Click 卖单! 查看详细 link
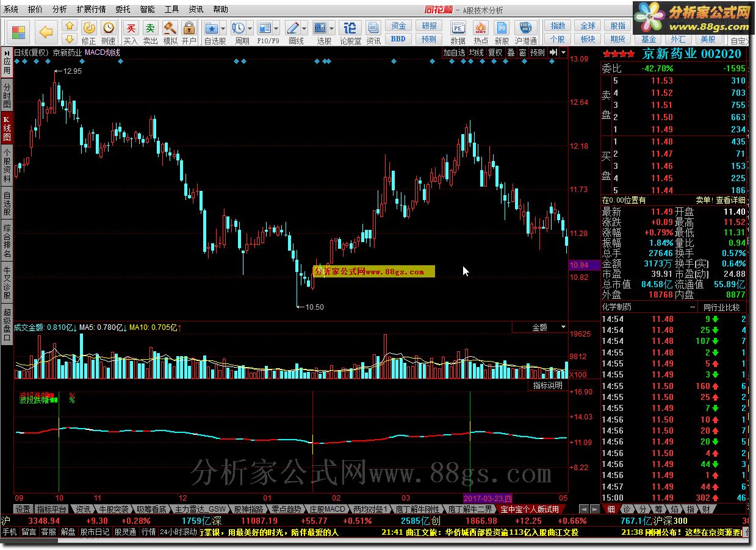The image size is (756, 550). tap(721, 200)
